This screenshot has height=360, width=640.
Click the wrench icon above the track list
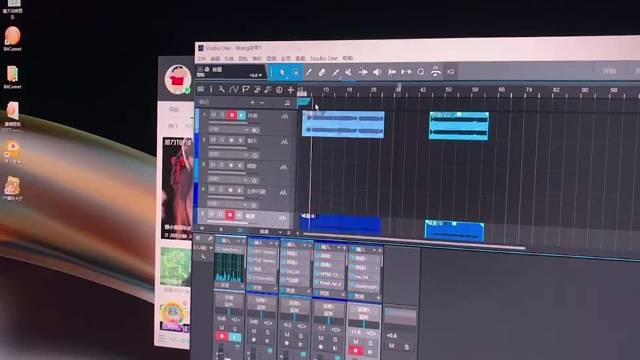point(221,89)
